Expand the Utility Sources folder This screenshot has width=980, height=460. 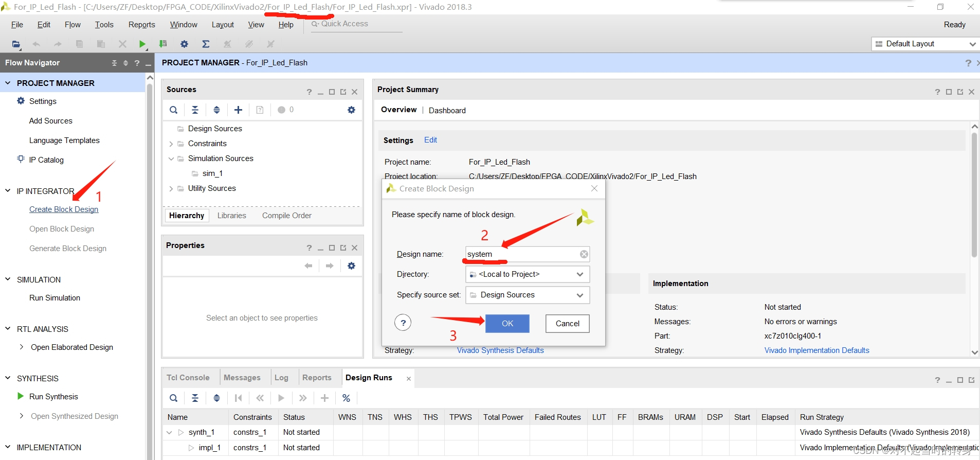pyautogui.click(x=171, y=189)
